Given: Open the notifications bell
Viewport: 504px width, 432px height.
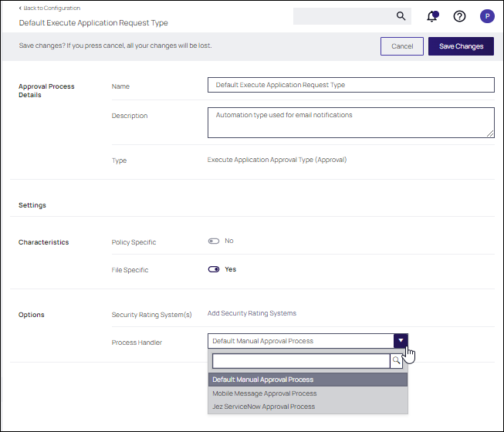Looking at the screenshot, I should pos(432,16).
